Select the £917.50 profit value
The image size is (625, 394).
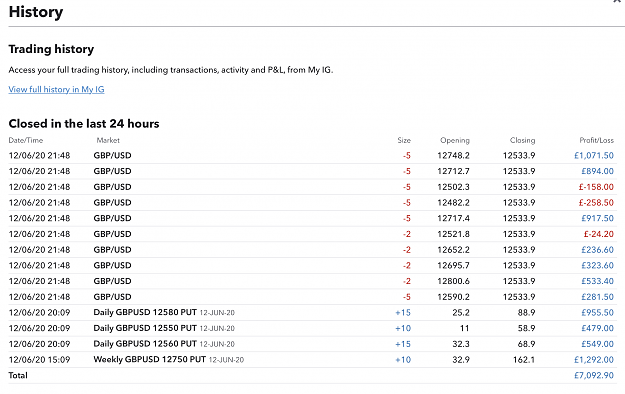597,218
